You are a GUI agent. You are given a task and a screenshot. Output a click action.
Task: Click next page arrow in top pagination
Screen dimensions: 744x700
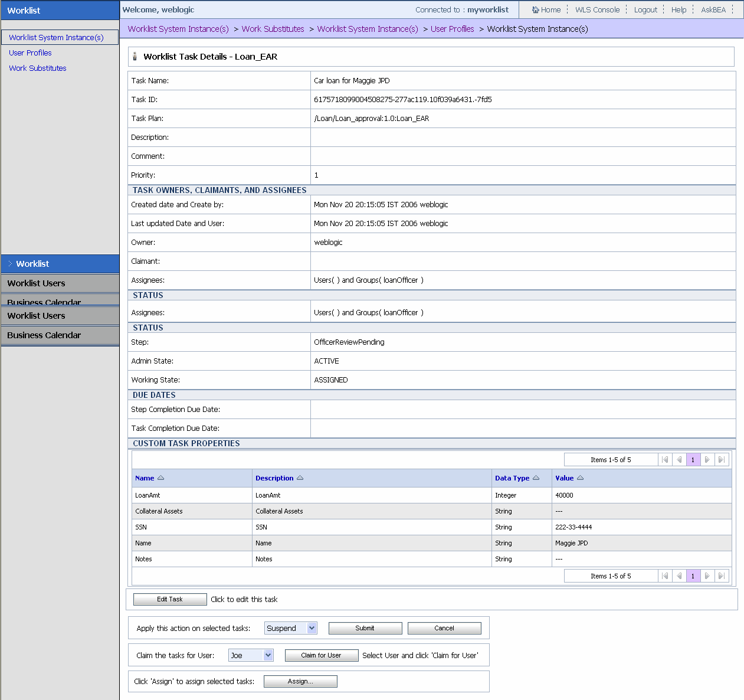707,460
